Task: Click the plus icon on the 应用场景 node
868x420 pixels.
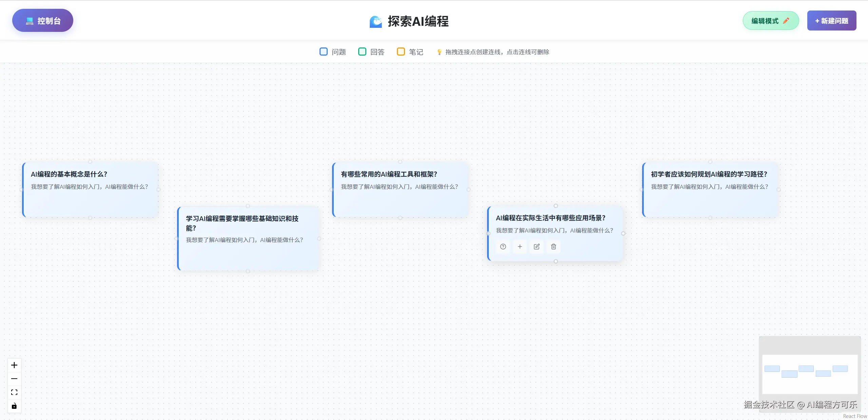Action: [520, 247]
